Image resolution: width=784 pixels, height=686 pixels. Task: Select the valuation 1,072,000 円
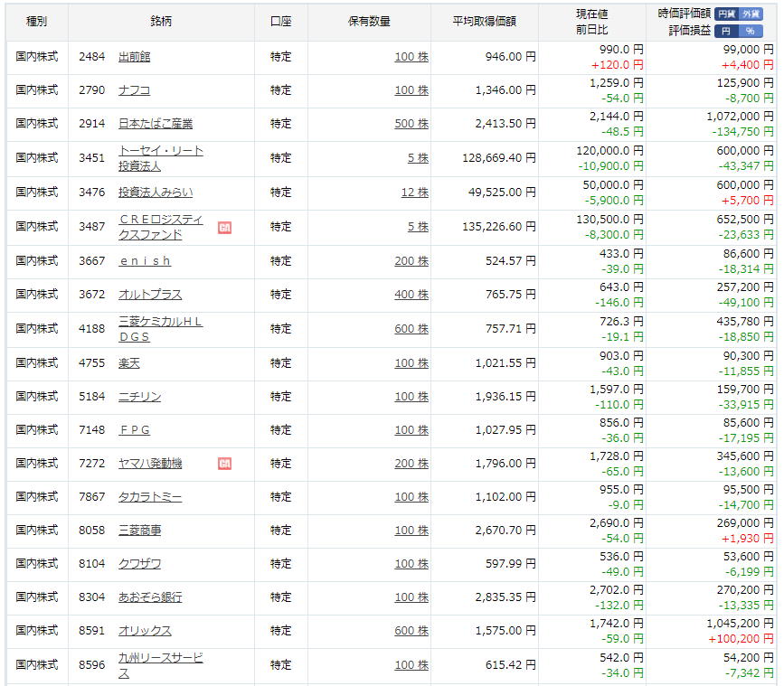coord(740,117)
